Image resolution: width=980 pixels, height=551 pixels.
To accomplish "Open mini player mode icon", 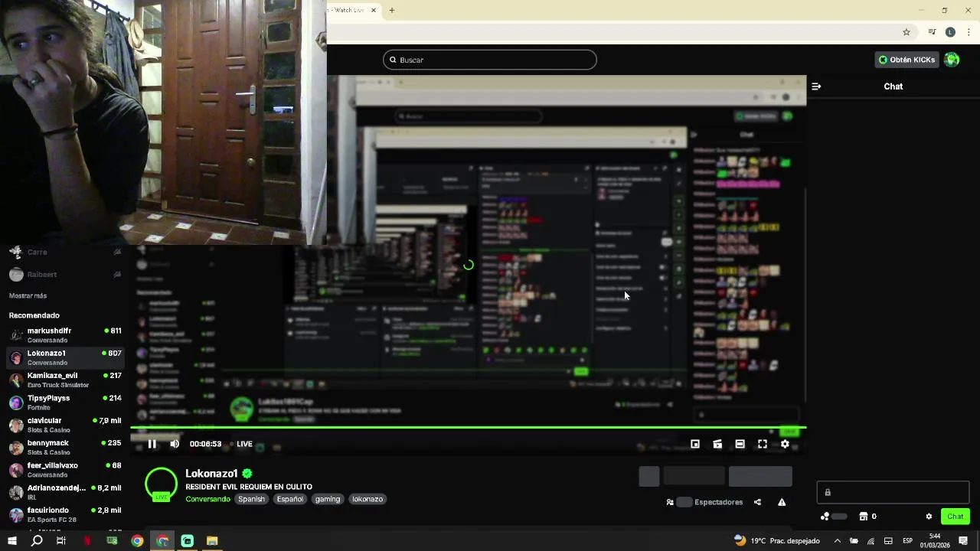I will [695, 444].
